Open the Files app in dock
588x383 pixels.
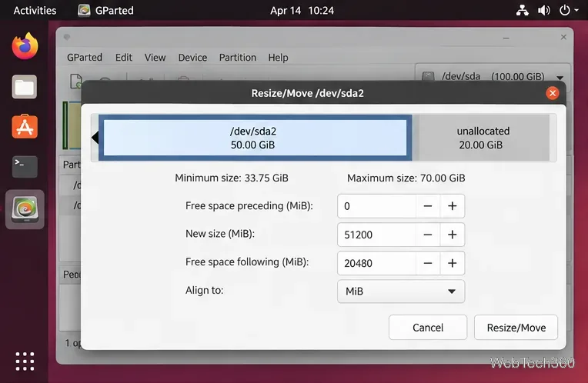25,87
